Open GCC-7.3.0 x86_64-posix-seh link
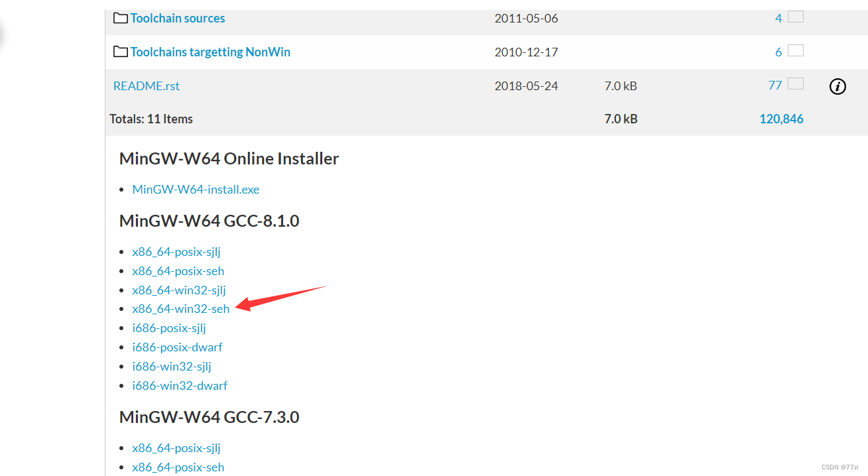This screenshot has height=476, width=868. click(178, 467)
